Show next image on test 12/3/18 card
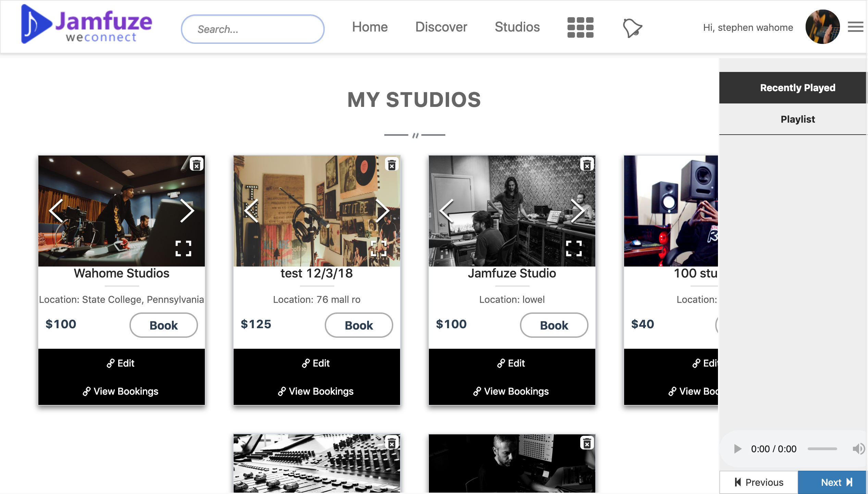 (x=382, y=211)
